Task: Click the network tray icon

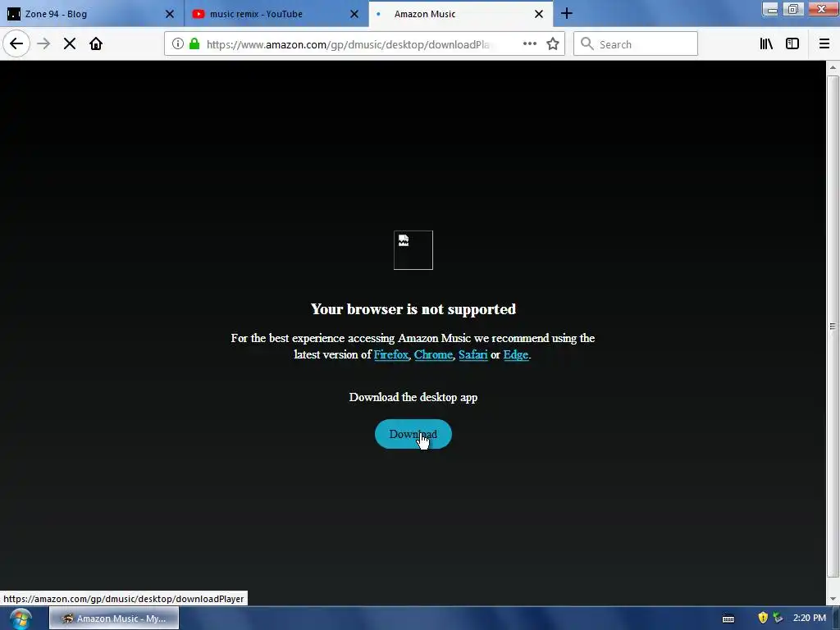Action: click(778, 619)
